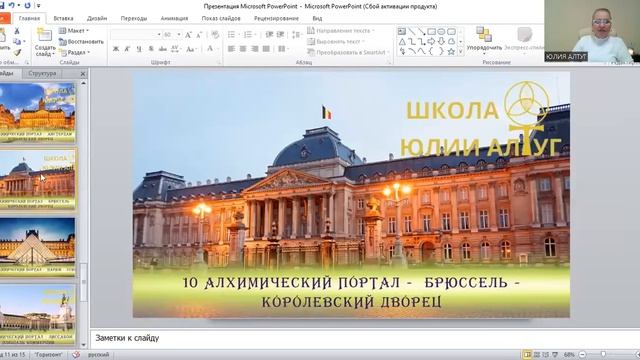Close the slides thumbnail pane with X
640x360 pixels.
[83, 74]
